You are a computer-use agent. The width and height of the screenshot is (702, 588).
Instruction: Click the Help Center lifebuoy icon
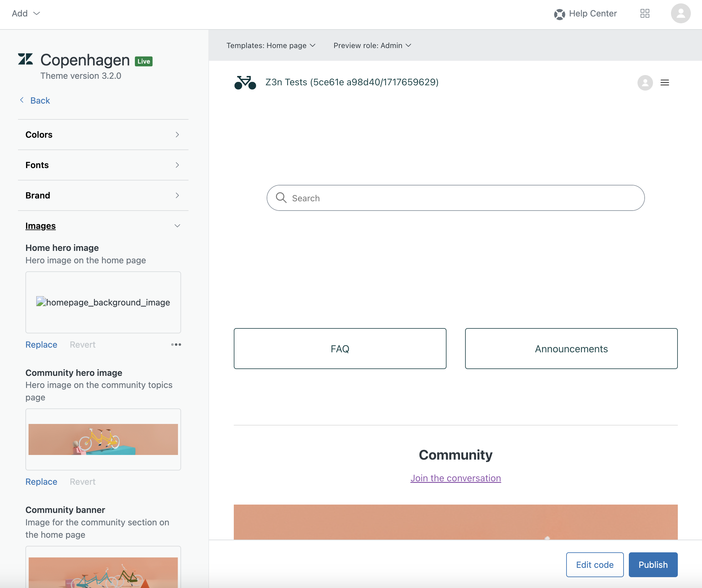pos(559,14)
